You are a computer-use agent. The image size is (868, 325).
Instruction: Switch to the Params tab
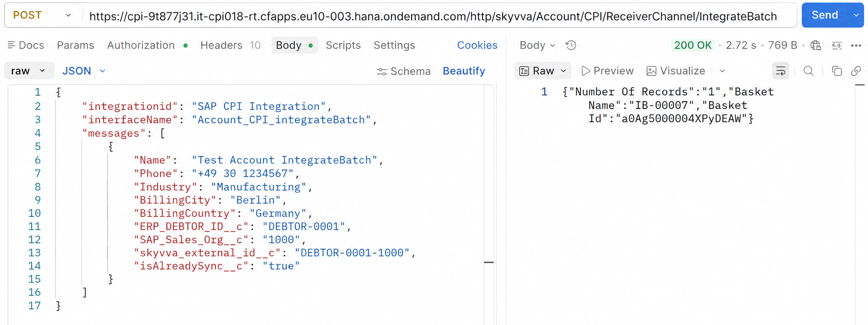pyautogui.click(x=75, y=45)
